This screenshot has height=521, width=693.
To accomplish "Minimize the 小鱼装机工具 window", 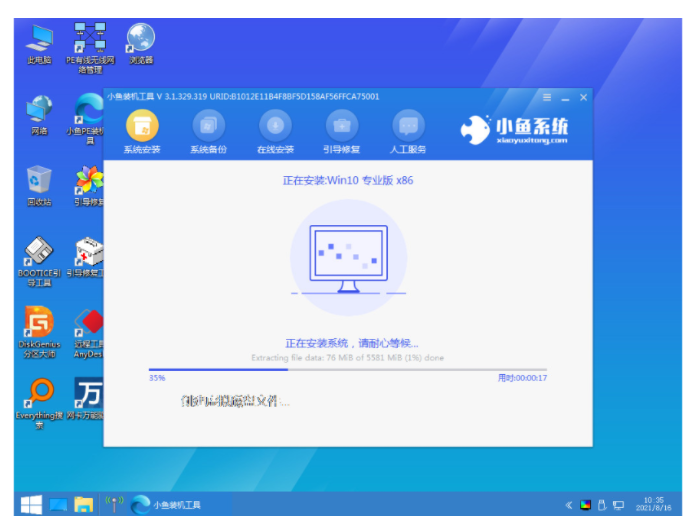I will [x=565, y=97].
